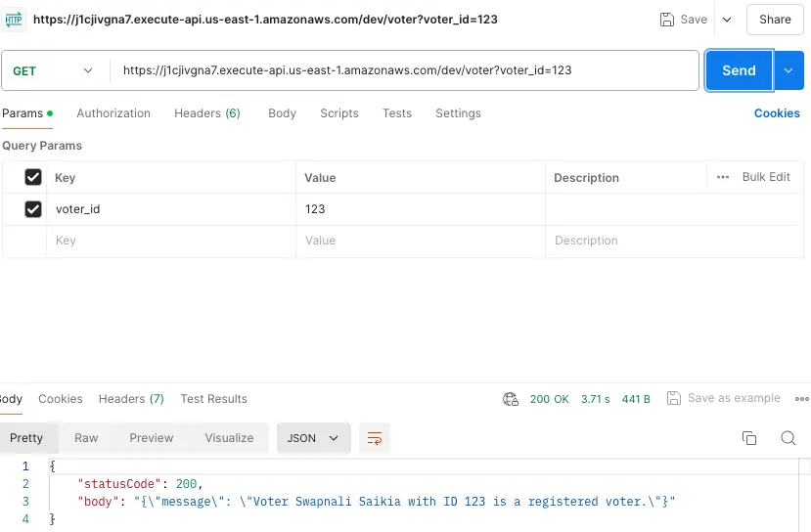Open the Authorization tab
Viewport: 811px width, 532px height.
tap(113, 113)
